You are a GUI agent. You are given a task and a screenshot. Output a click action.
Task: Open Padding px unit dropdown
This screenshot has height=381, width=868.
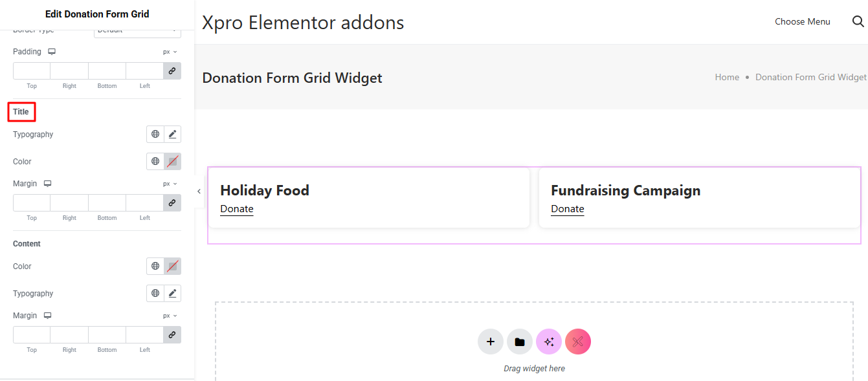(x=170, y=52)
